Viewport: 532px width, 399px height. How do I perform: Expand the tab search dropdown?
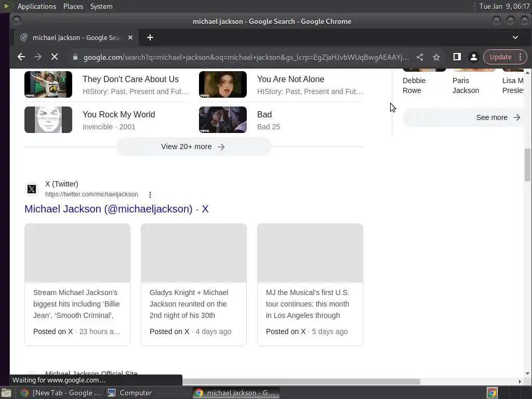[x=515, y=37]
